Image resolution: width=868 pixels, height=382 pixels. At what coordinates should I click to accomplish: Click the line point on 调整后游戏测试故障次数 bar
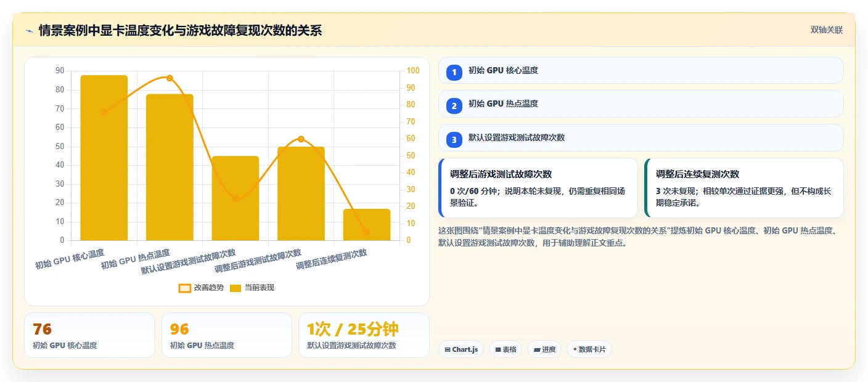tap(301, 139)
